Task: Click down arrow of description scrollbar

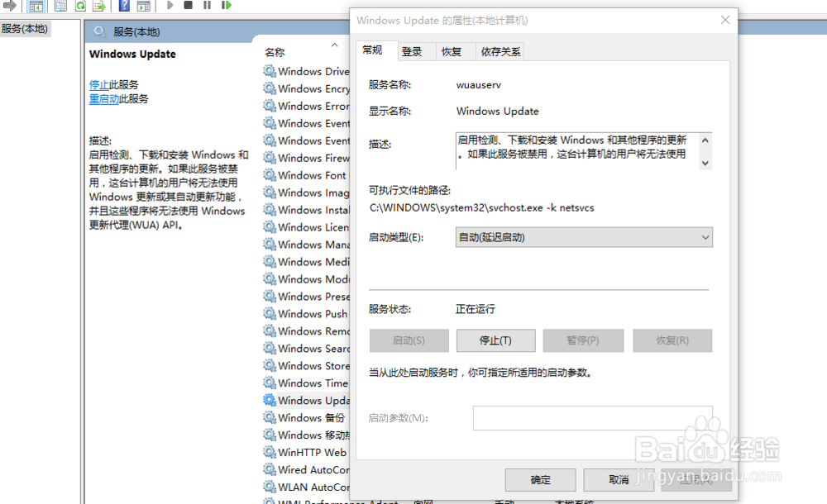Action: point(705,163)
